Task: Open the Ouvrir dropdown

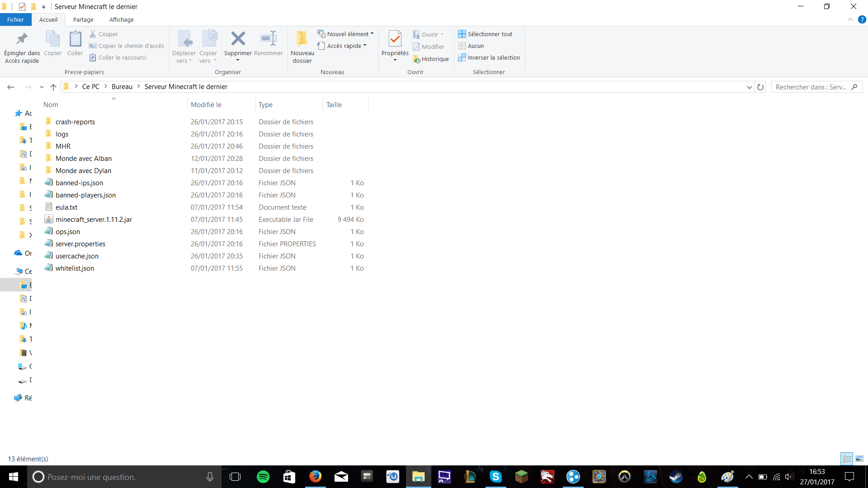Action: tap(428, 34)
